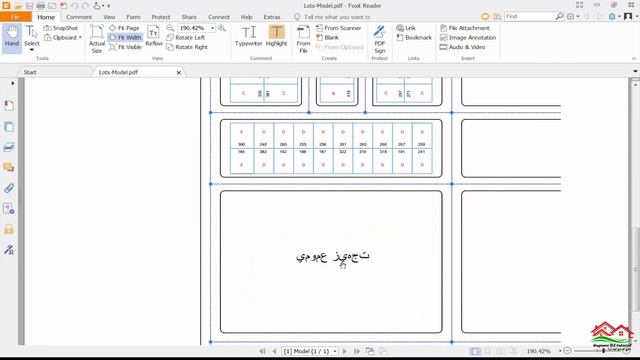Add a Bookmark
Viewport: 640px width, 360px height.
pyautogui.click(x=414, y=38)
